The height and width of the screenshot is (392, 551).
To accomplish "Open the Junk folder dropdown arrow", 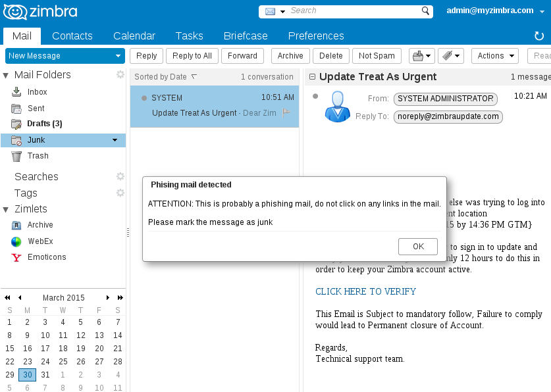I will (115, 140).
